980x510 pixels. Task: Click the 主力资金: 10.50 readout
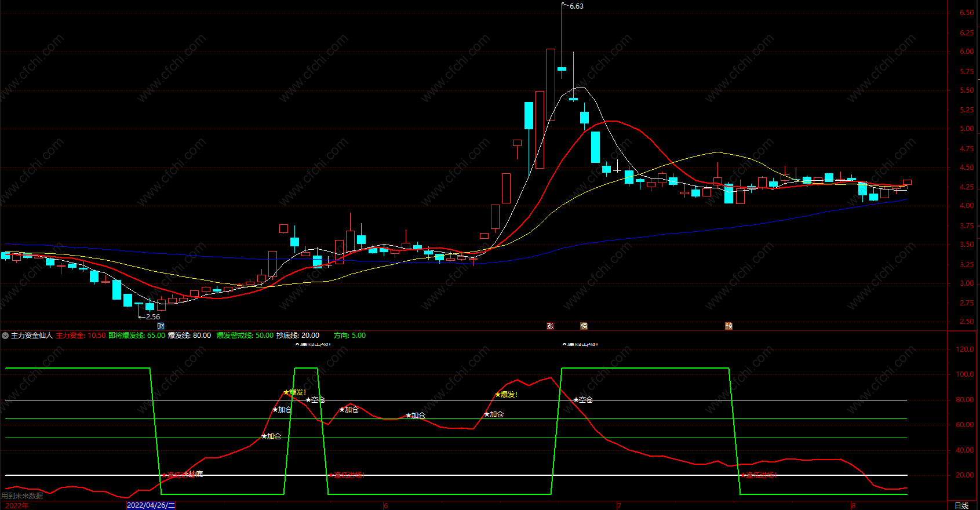tap(81, 336)
